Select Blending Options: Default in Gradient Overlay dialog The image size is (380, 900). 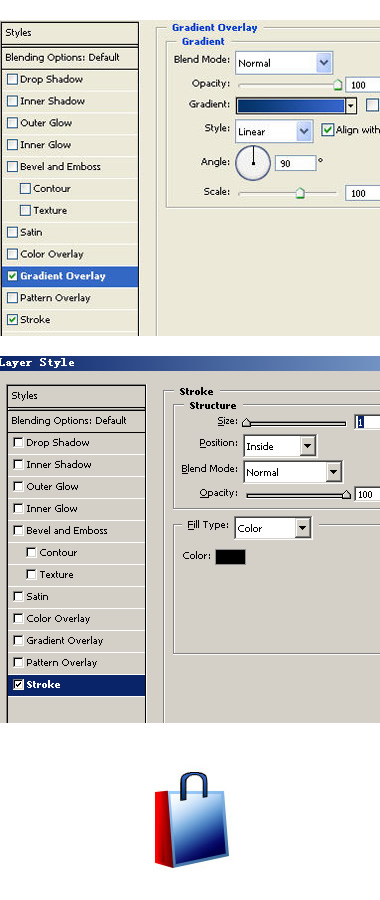(x=70, y=58)
